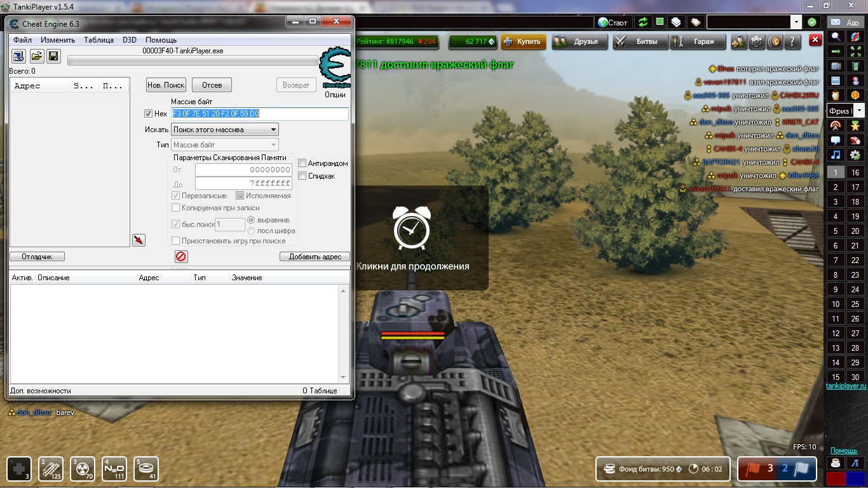Open the tankiplayer.ru link
The height and width of the screenshot is (488, 868).
[x=846, y=386]
